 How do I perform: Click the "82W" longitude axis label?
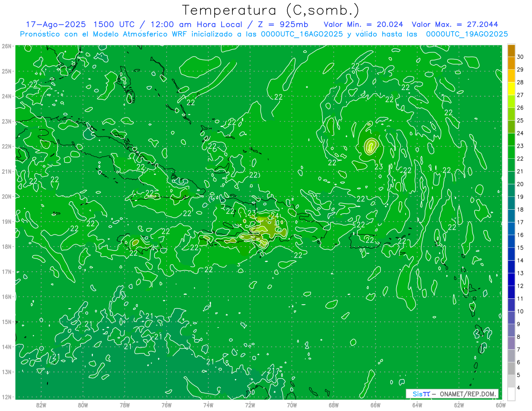[41, 405]
